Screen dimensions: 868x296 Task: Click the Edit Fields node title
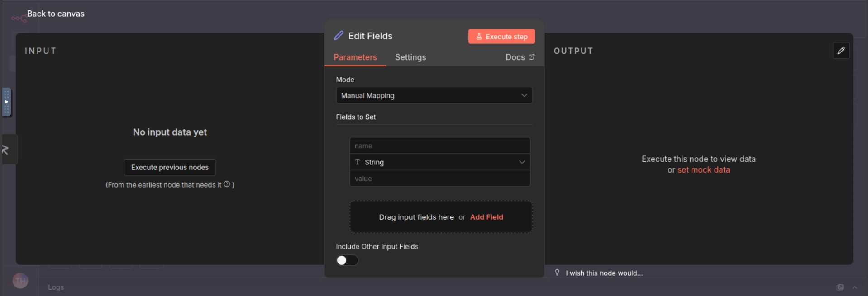(x=370, y=36)
